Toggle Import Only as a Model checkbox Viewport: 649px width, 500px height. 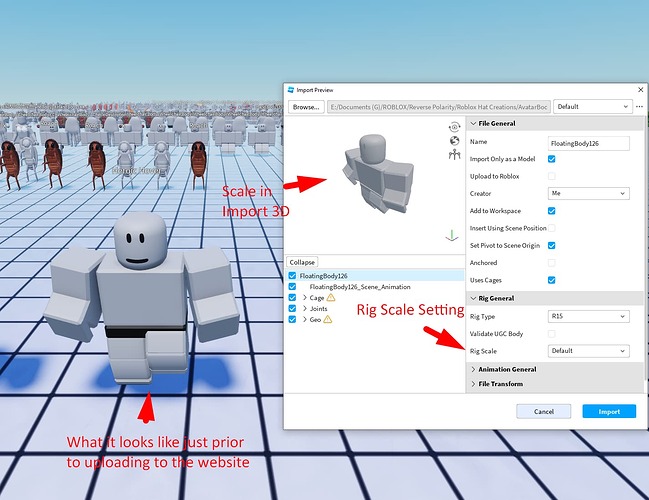coord(551,159)
